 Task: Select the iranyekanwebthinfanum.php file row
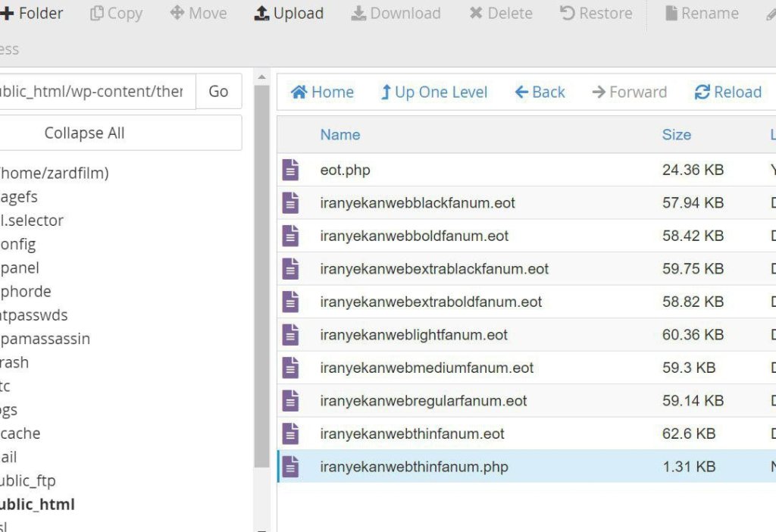pyautogui.click(x=413, y=466)
